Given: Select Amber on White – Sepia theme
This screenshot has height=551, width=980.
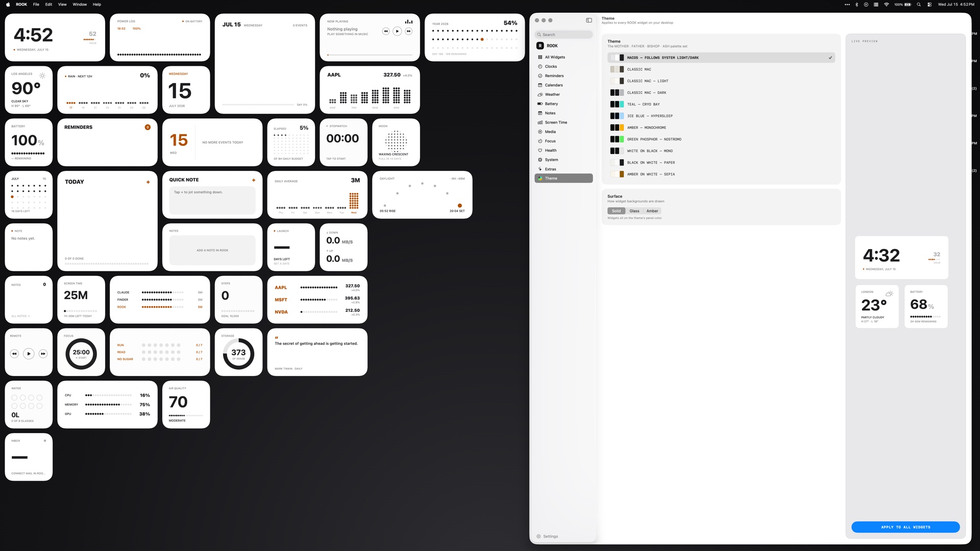Looking at the screenshot, I should click(x=721, y=174).
